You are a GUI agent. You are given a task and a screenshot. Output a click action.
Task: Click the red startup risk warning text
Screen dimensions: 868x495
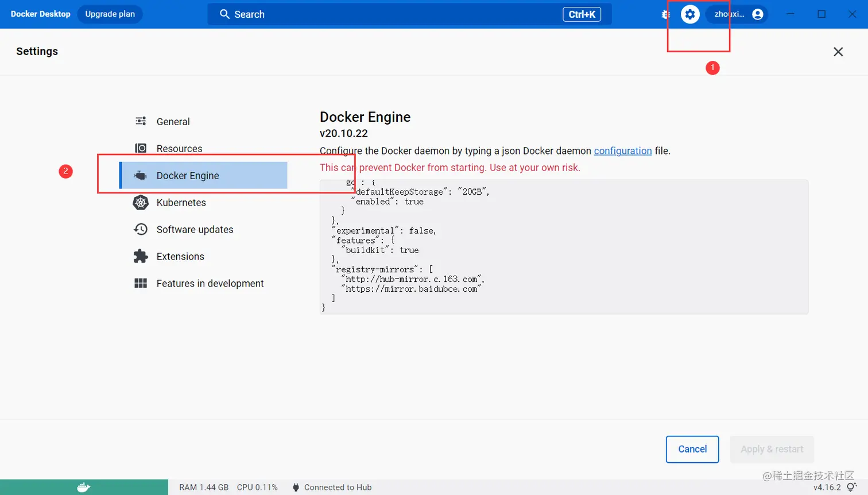pos(450,168)
